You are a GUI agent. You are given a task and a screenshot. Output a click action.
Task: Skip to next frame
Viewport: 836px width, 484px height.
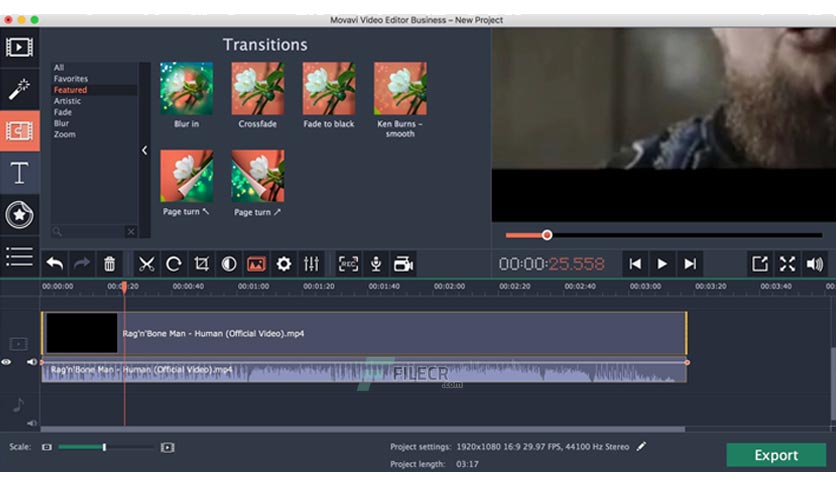pyautogui.click(x=690, y=264)
